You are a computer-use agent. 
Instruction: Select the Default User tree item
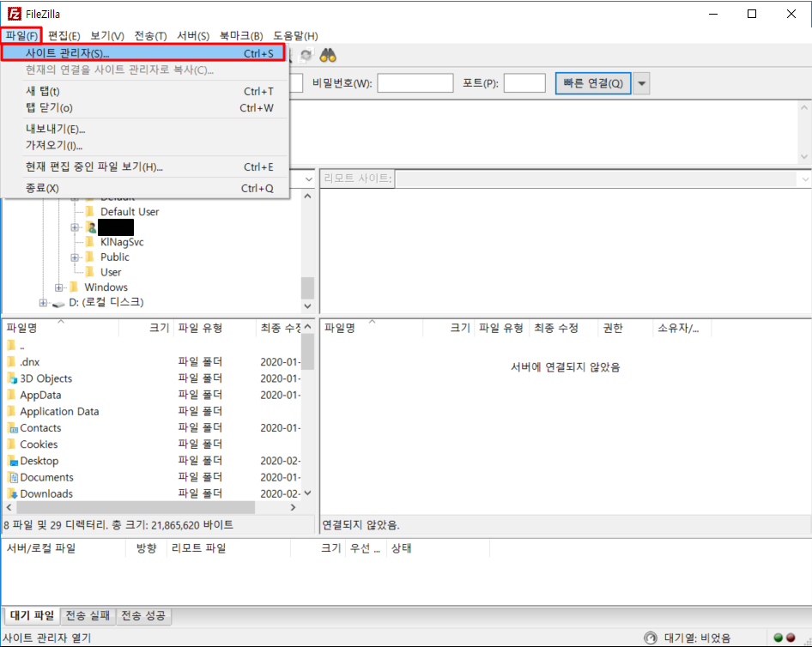[130, 212]
